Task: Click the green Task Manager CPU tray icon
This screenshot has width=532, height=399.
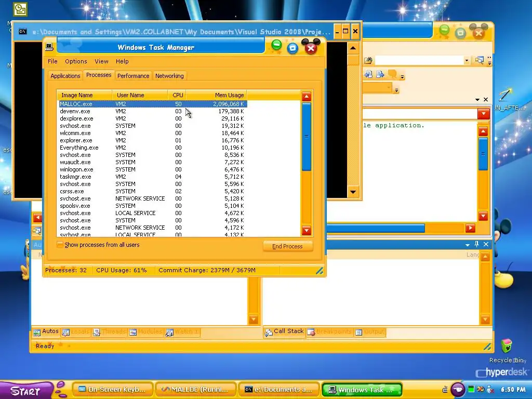Action: [x=471, y=390]
